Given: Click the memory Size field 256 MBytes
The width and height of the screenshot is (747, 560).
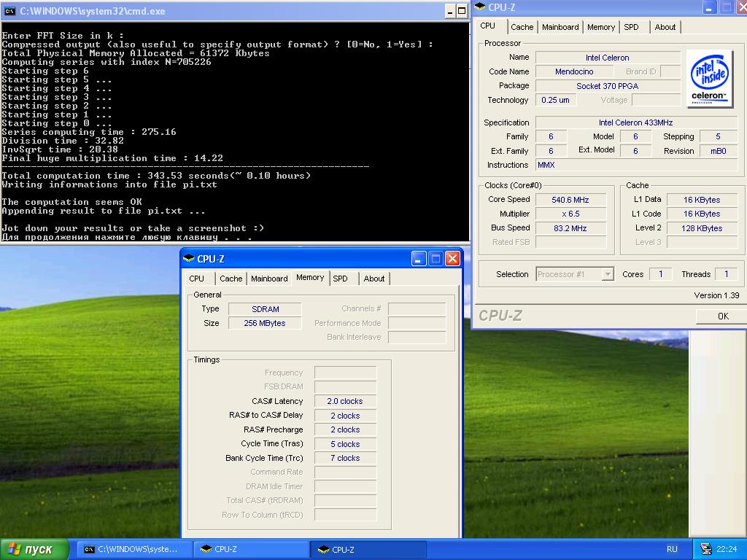Looking at the screenshot, I should 265,323.
